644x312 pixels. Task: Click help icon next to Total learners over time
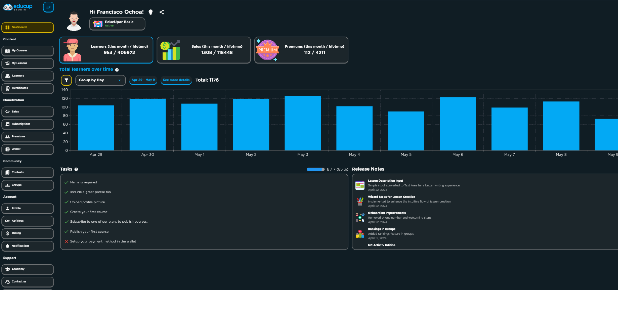coord(117,70)
